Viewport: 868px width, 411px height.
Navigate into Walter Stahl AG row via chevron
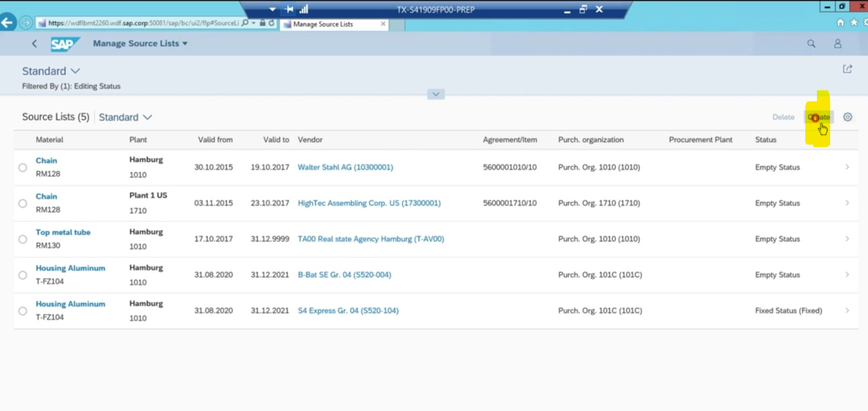point(847,168)
